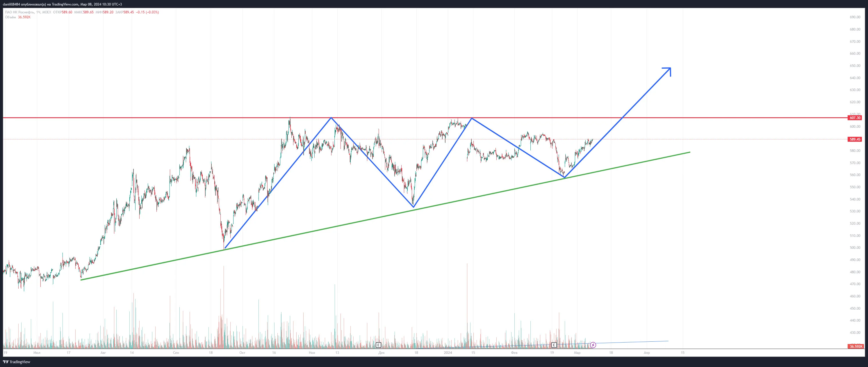Click the 650.00 price axis label
This screenshot has width=868, height=367.
[x=855, y=66]
